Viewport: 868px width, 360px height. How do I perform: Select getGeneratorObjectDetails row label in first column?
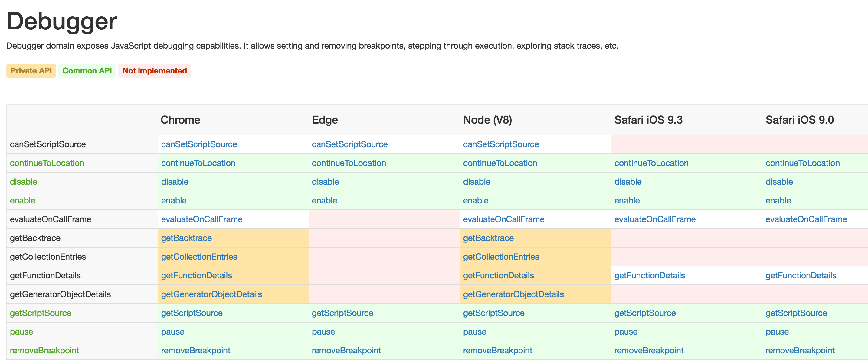click(60, 294)
